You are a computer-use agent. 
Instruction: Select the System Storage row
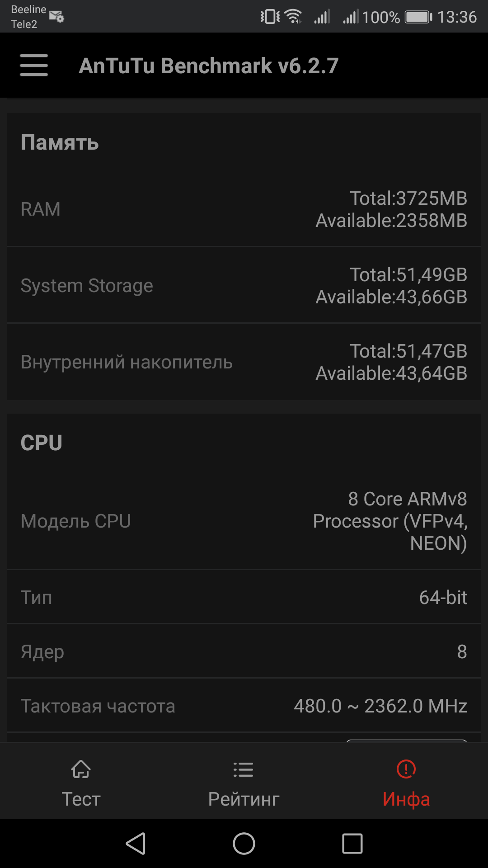(244, 286)
